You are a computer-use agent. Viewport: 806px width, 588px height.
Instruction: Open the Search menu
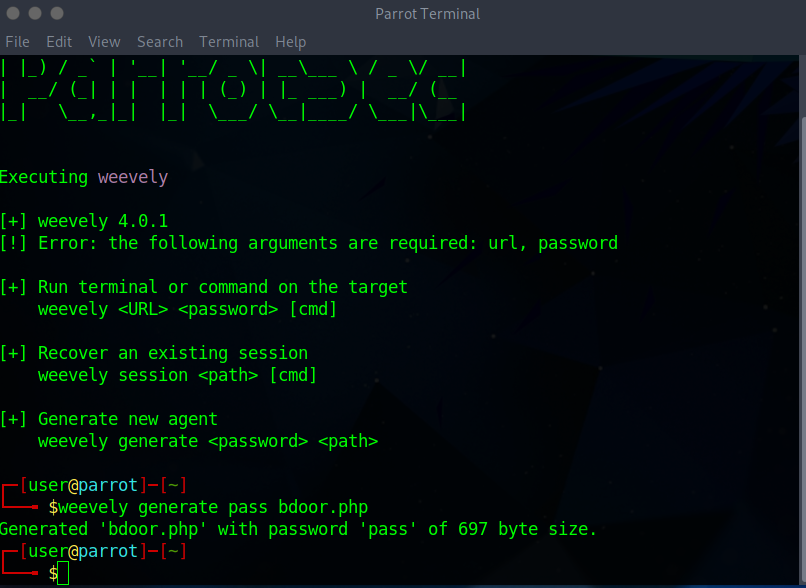159,42
